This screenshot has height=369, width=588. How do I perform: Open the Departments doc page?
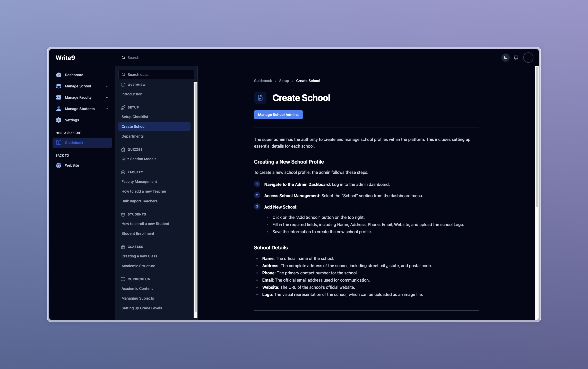132,136
